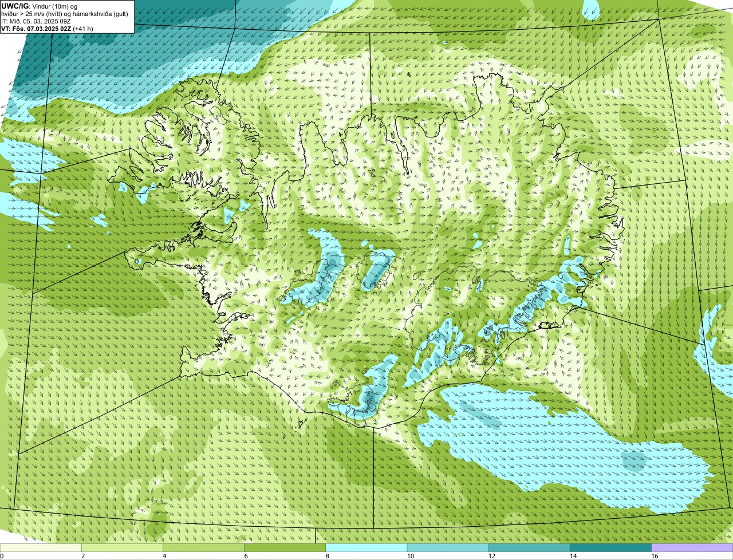Click the legend swatch between 12 and 14
The height and width of the screenshot is (560, 733).
coord(529,548)
